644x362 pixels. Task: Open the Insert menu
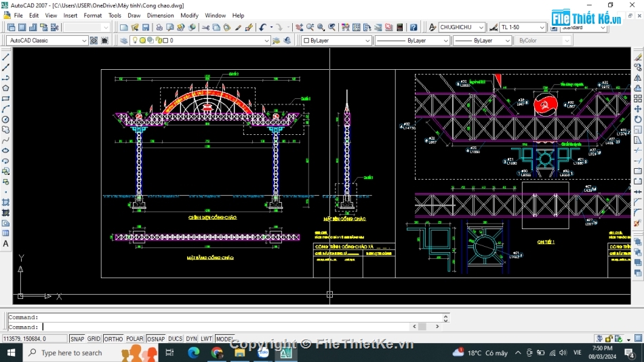(71, 16)
